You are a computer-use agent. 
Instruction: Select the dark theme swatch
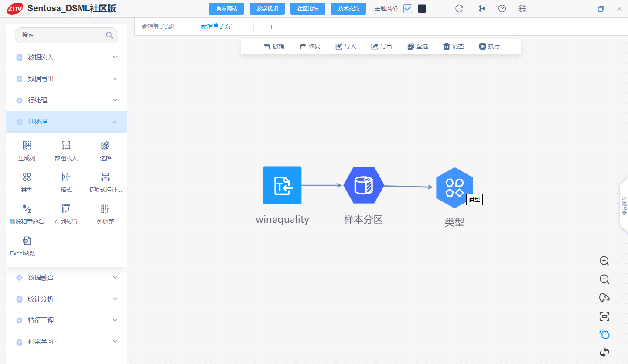point(422,9)
